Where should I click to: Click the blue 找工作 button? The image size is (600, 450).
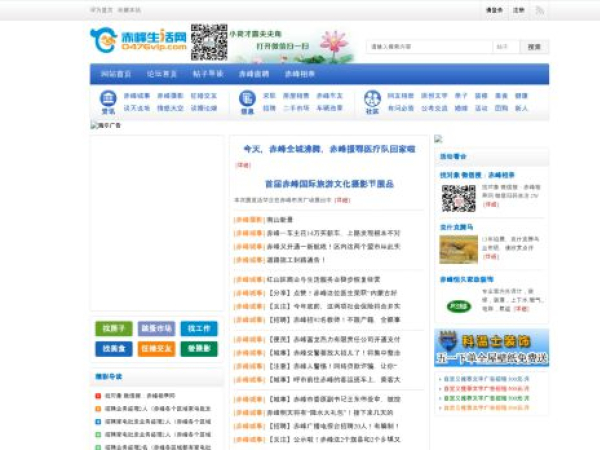[199, 328]
